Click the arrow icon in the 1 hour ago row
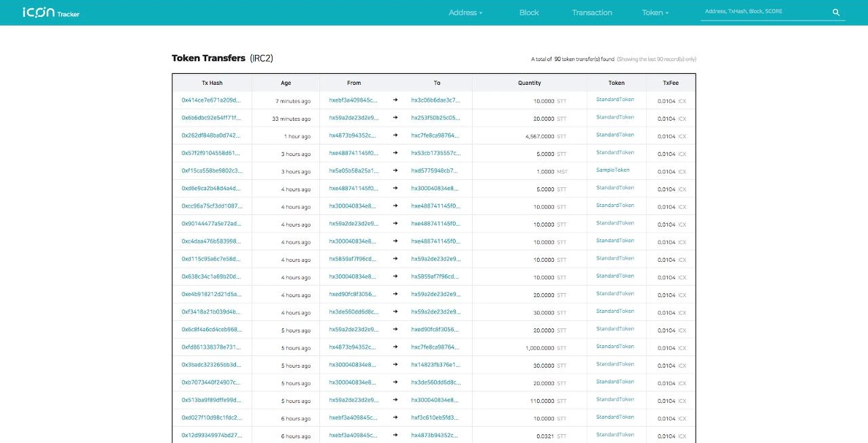This screenshot has width=868, height=443. [395, 136]
